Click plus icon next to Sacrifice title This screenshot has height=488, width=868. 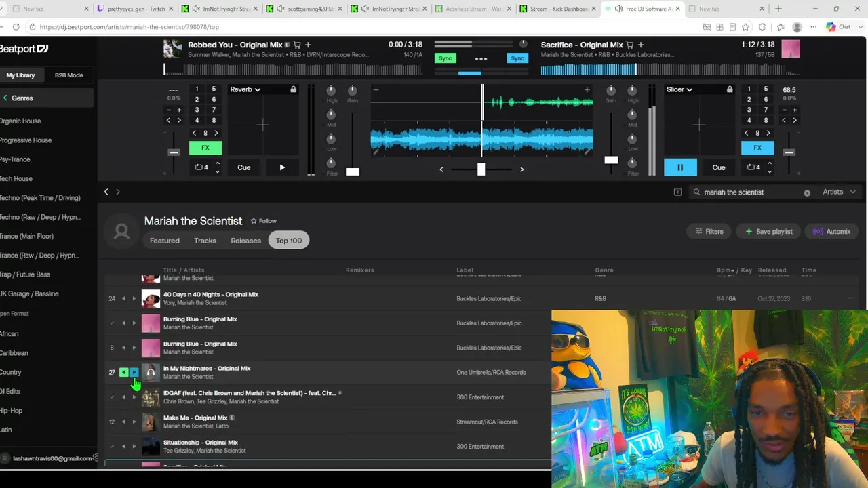click(641, 45)
